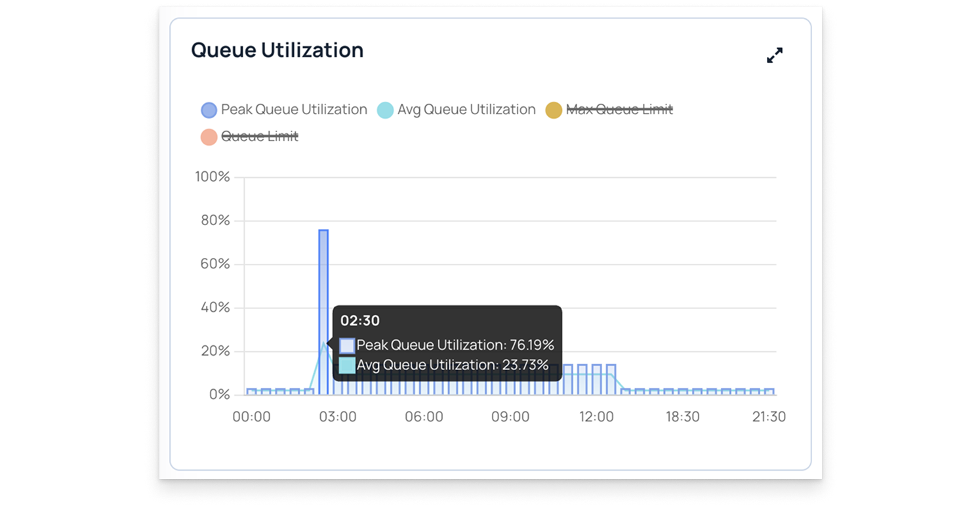Click the tooltip's Peak Queue Utilization swatch

pyautogui.click(x=347, y=345)
